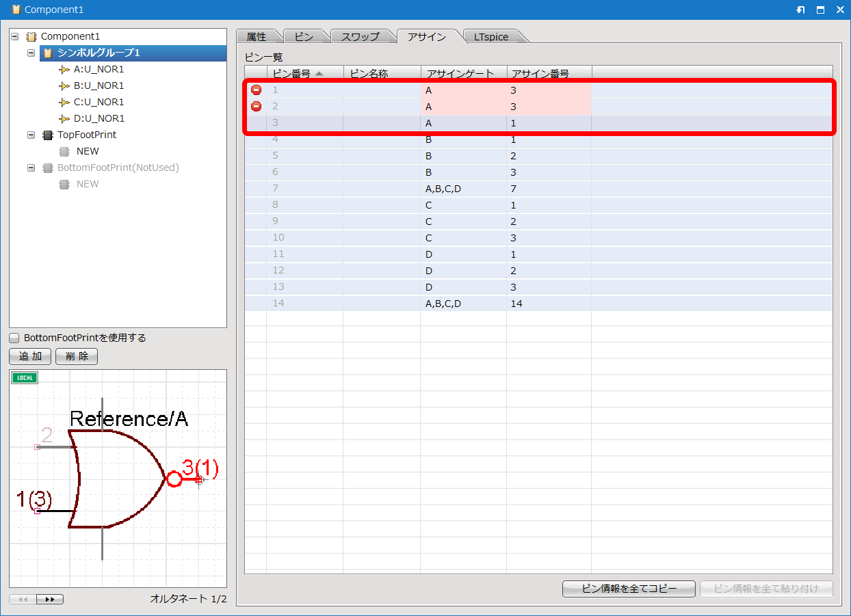Click the error icon in pin 2 row
Viewport: 851px width, 616px height.
pos(256,107)
